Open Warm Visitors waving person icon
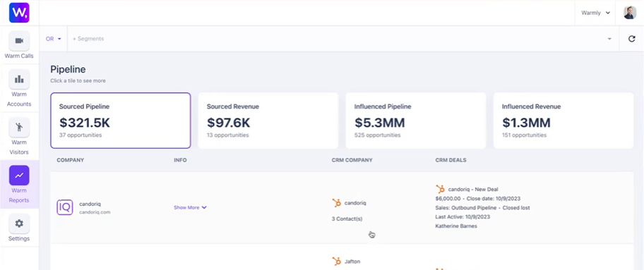 click(19, 127)
